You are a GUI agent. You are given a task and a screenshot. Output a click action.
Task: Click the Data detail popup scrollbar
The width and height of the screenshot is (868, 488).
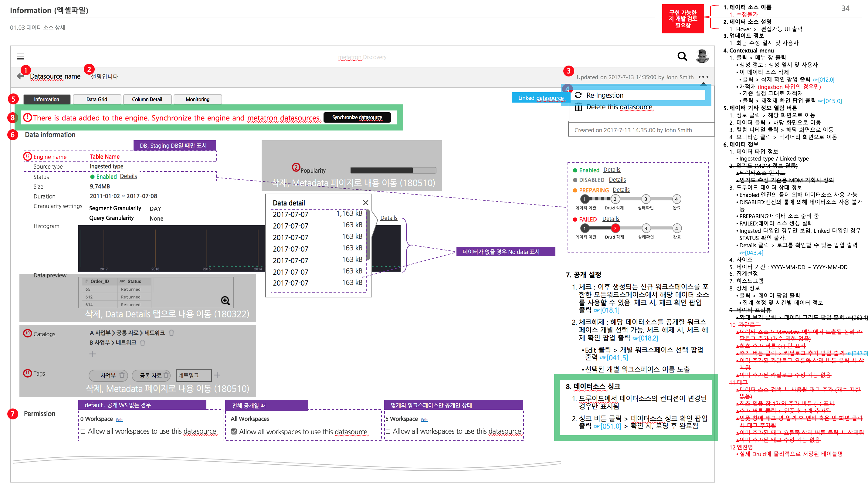368,235
